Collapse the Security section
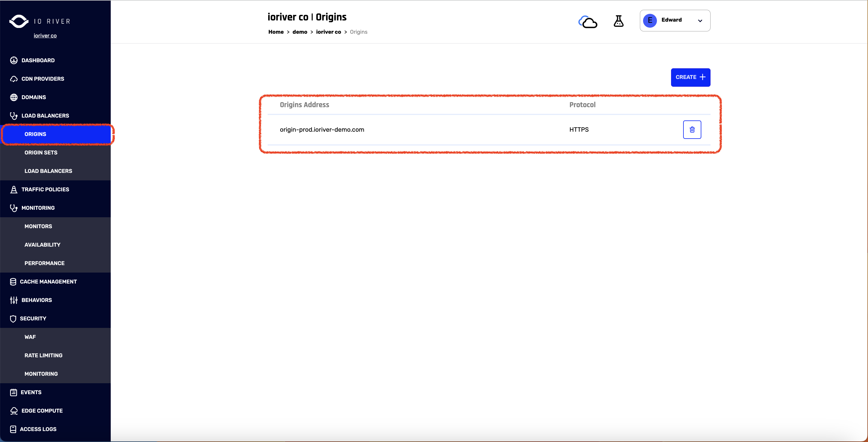 [x=33, y=319]
